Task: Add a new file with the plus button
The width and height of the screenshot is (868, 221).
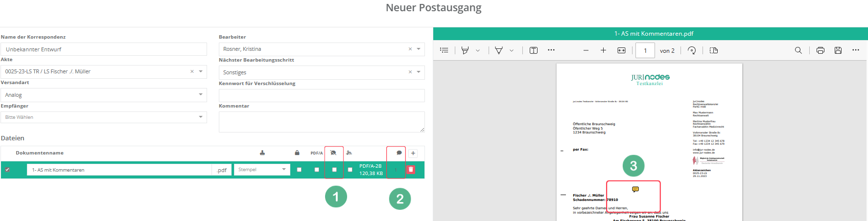Action: click(x=413, y=154)
